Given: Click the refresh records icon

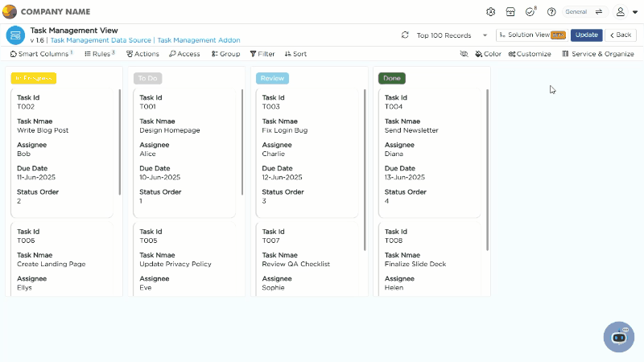Looking at the screenshot, I should point(405,35).
